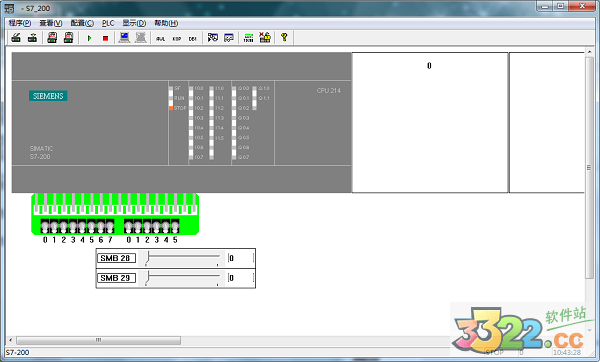Toggle input switch 5 of second group
This screenshot has height=362, width=600.
tap(175, 226)
